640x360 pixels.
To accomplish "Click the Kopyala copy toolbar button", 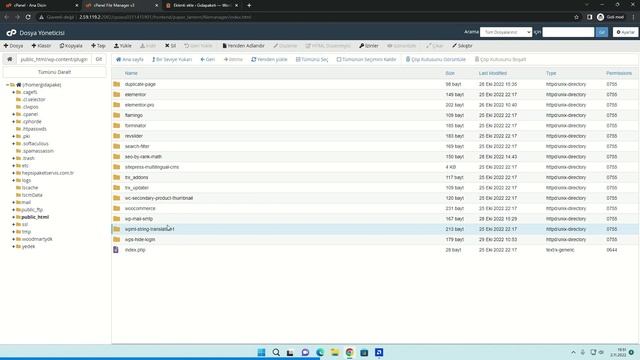I will pyautogui.click(x=71, y=46).
